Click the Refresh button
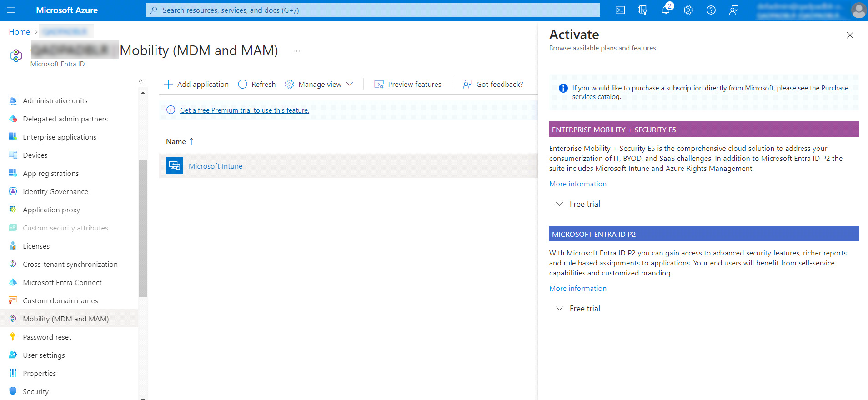868x400 pixels. click(257, 84)
